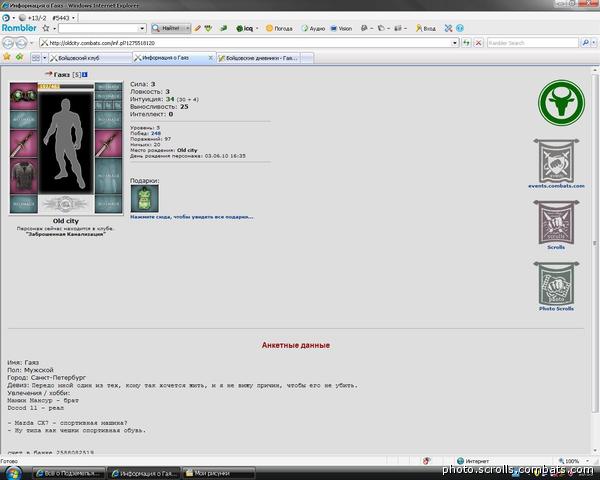This screenshot has width=600, height=480.
Task: Click the left dagger weapon slot
Action: 24,144
